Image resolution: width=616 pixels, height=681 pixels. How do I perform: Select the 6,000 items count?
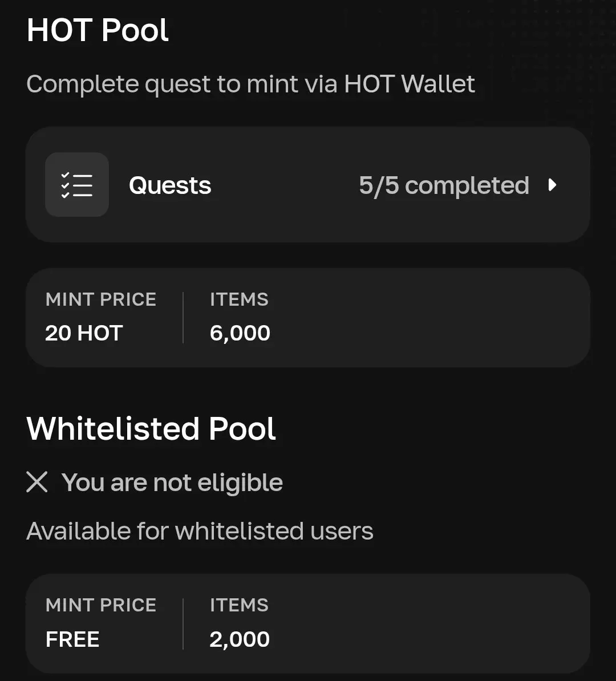tap(240, 334)
